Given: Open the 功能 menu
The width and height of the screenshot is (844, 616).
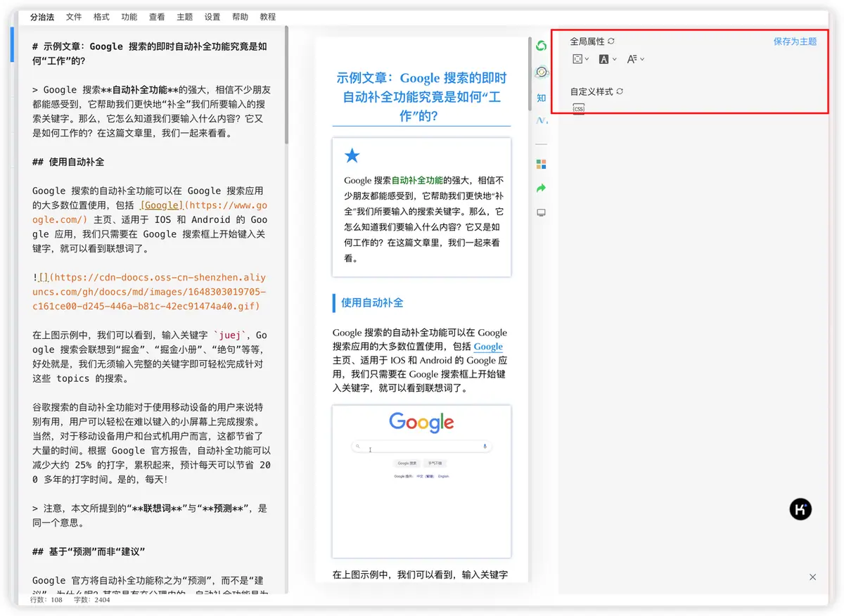Looking at the screenshot, I should [x=129, y=17].
